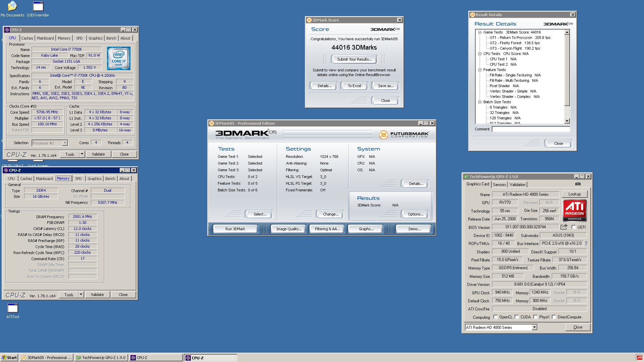Click the Result Details scrollbar up arrow
Image resolution: width=644 pixels, height=362 pixels.
567,33
